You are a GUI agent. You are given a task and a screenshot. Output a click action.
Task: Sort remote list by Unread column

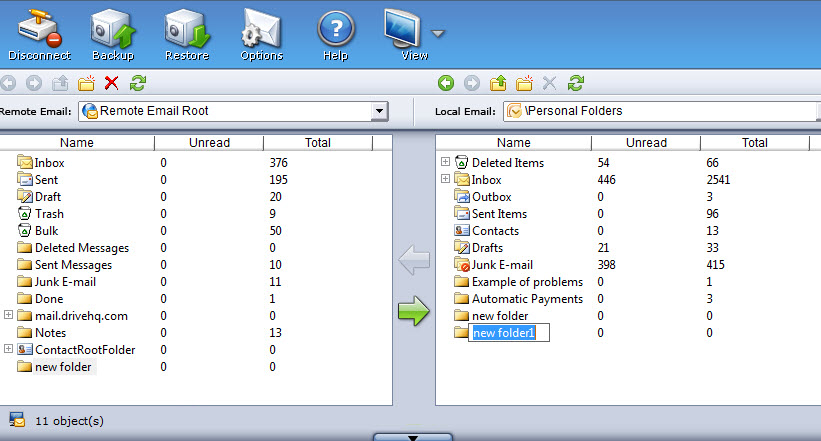coord(209,143)
